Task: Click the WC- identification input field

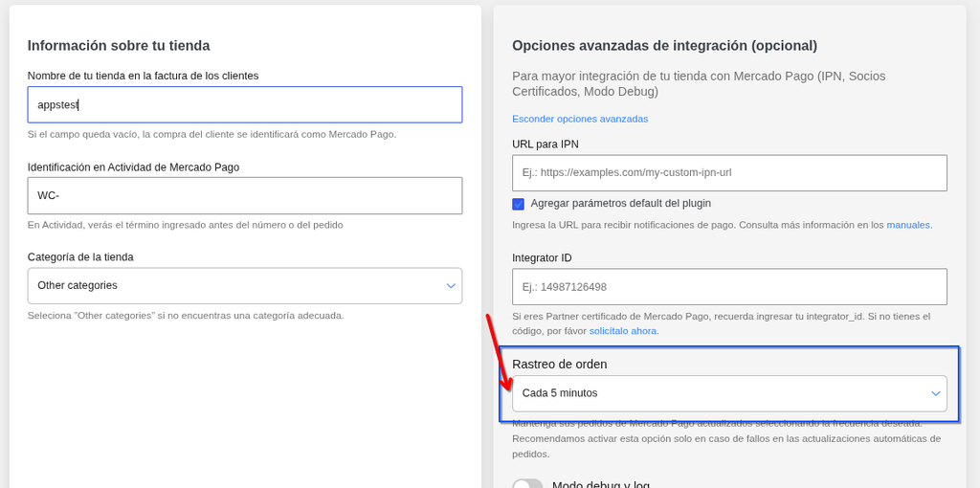Action: [x=245, y=195]
